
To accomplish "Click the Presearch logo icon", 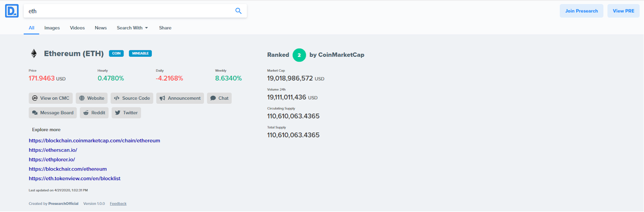I will [12, 11].
